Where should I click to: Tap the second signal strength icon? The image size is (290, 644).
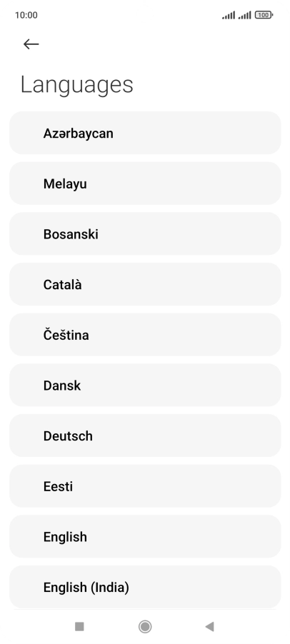point(244,15)
